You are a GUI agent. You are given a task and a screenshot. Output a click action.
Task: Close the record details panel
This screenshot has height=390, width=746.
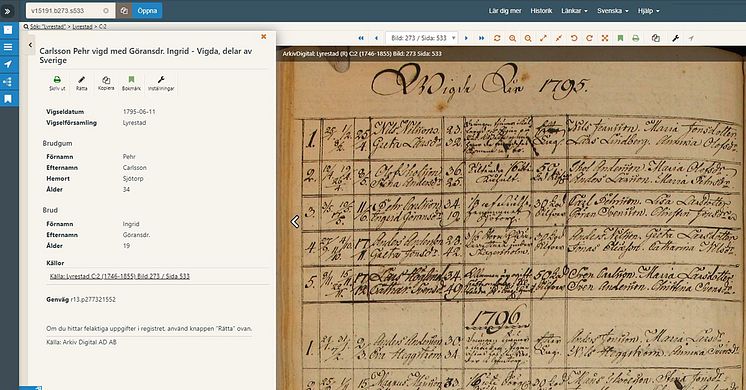coord(264,37)
